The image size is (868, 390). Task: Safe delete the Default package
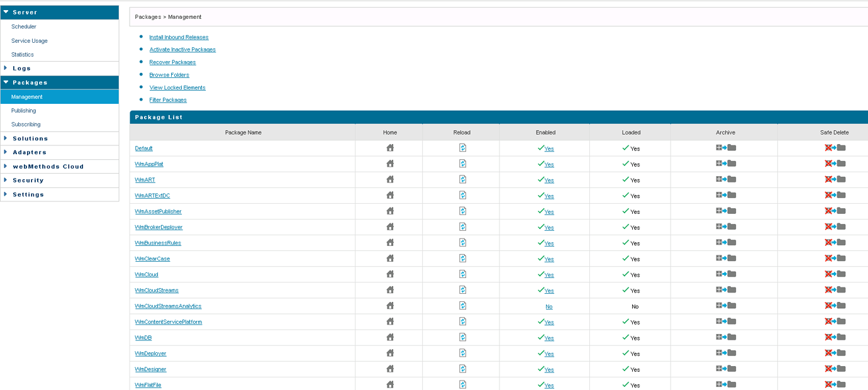click(835, 148)
